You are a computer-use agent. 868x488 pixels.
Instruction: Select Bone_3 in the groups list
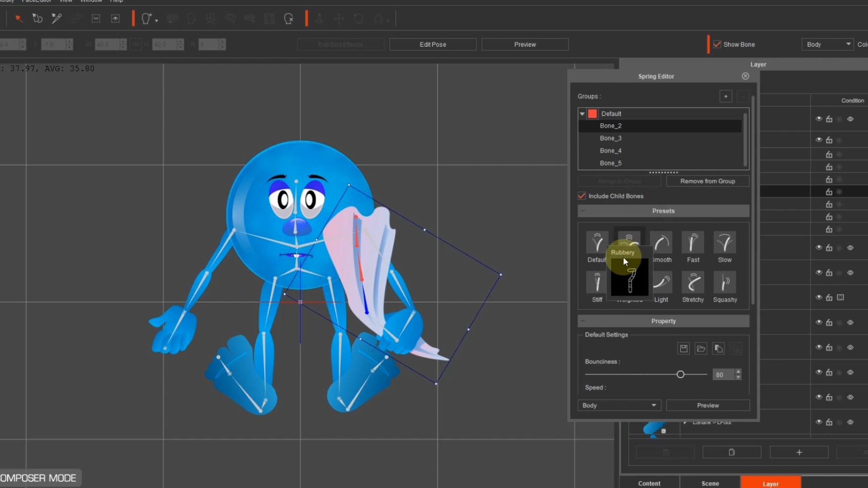tap(660, 138)
